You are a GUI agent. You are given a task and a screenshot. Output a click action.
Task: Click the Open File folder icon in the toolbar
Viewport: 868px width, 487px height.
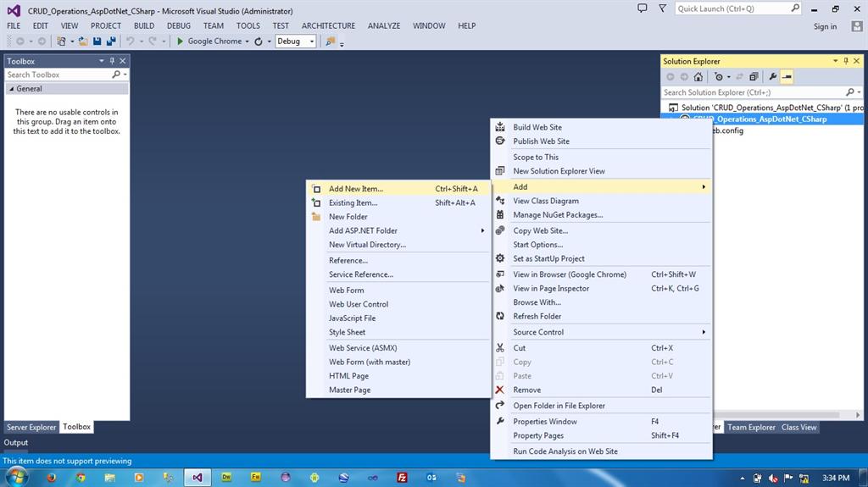tap(83, 41)
